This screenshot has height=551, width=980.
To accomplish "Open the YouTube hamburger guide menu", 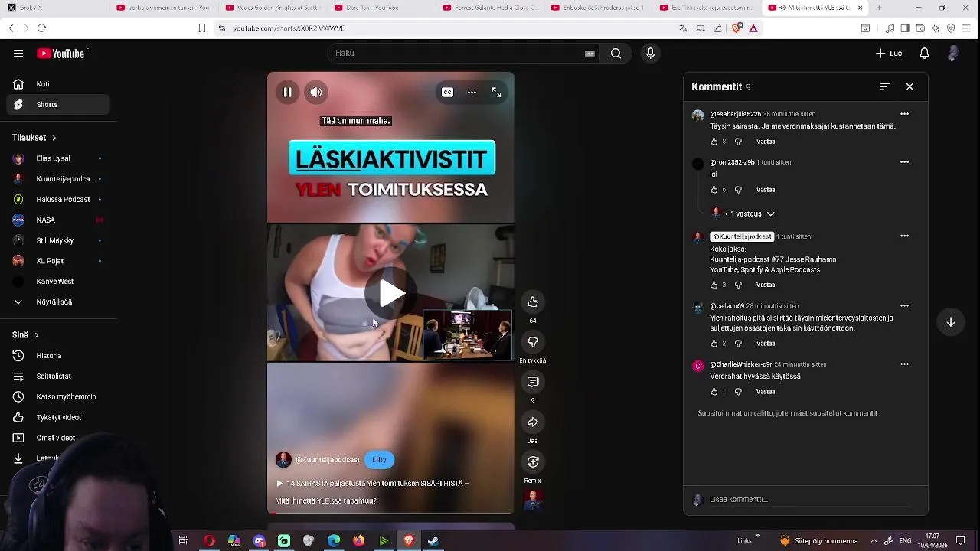I will click(18, 54).
